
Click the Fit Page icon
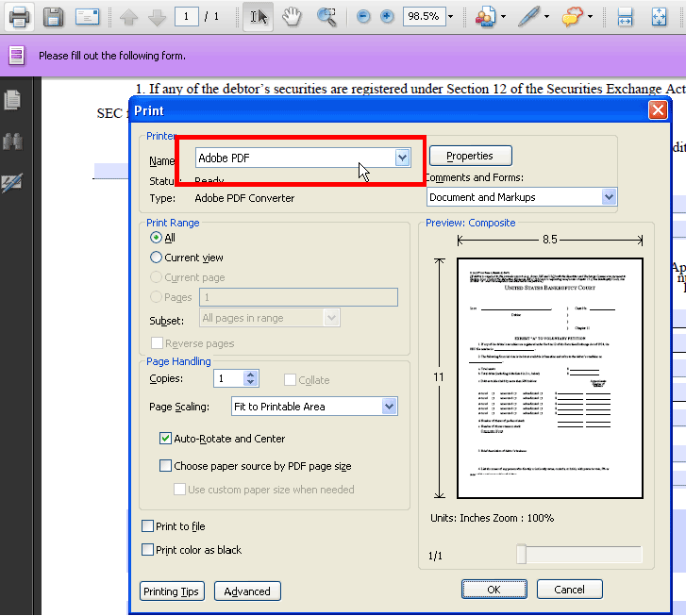[659, 17]
